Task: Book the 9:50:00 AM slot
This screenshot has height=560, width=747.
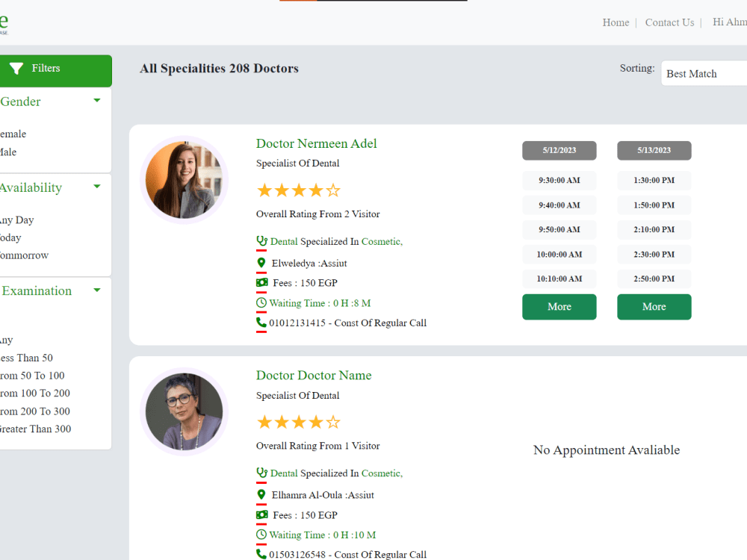Action: (560, 229)
